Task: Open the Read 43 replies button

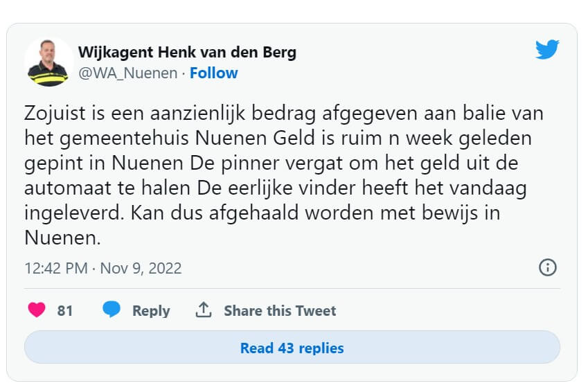Action: tap(292, 348)
